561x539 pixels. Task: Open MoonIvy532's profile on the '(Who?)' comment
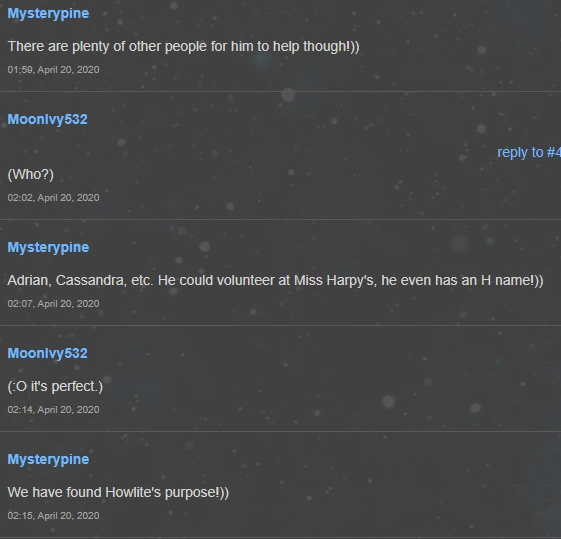point(47,119)
